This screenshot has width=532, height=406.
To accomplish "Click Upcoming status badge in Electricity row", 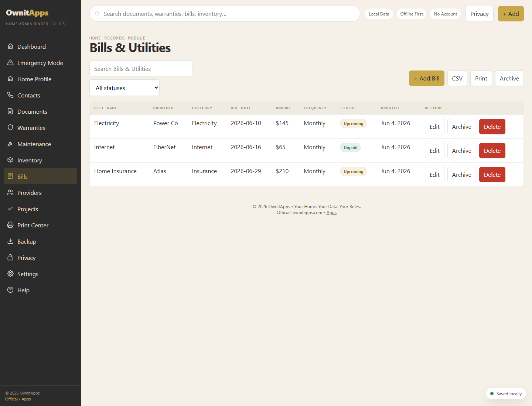I will (353, 124).
